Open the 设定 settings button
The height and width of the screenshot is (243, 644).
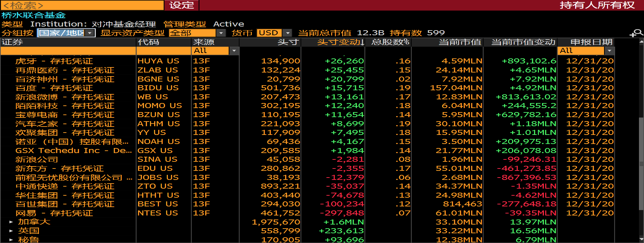tap(182, 5)
